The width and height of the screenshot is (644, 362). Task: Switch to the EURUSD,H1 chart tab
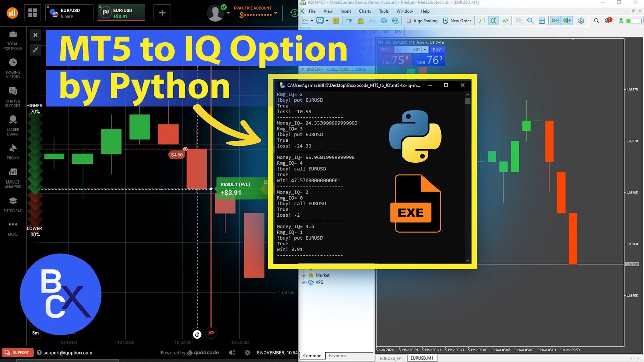[391, 358]
